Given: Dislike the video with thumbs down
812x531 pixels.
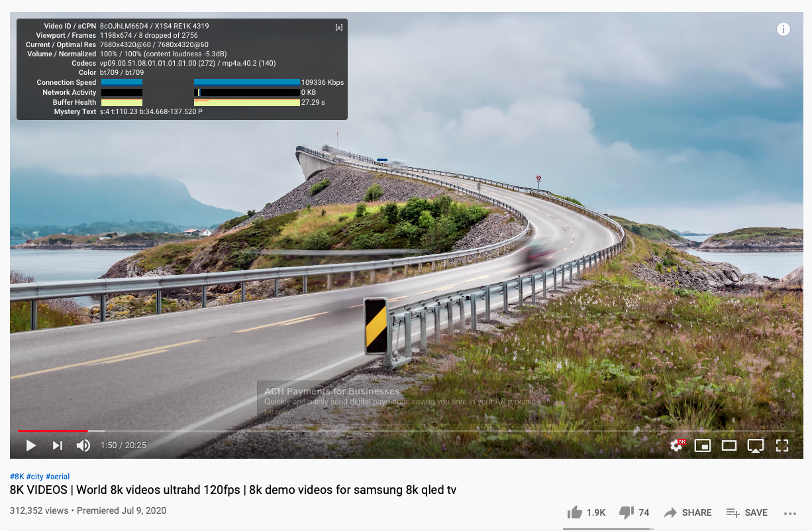Looking at the screenshot, I should (x=634, y=512).
